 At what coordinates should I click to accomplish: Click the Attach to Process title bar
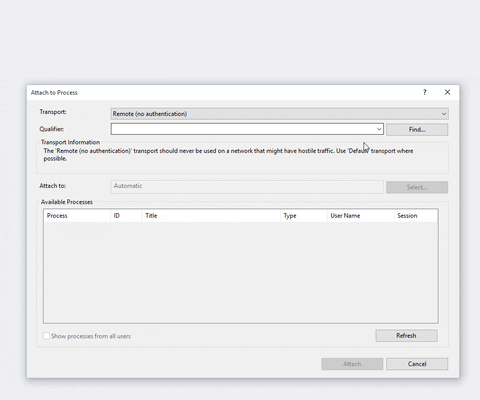[223, 92]
